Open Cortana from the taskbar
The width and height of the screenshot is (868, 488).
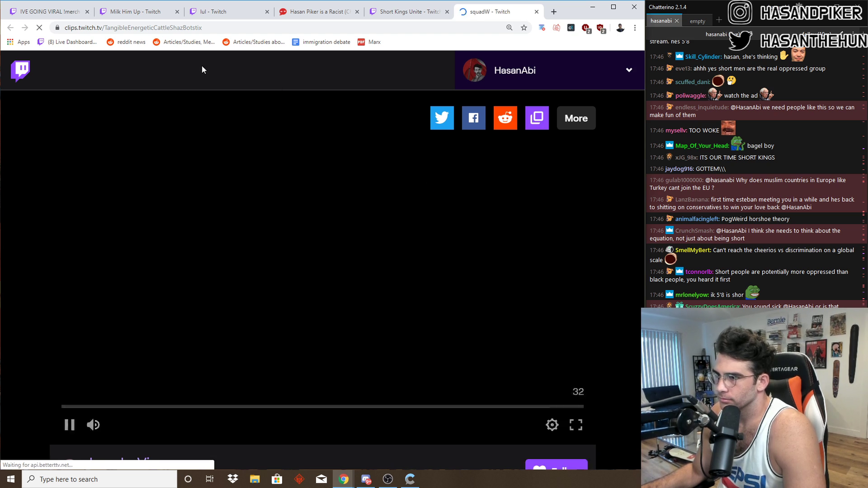click(188, 479)
